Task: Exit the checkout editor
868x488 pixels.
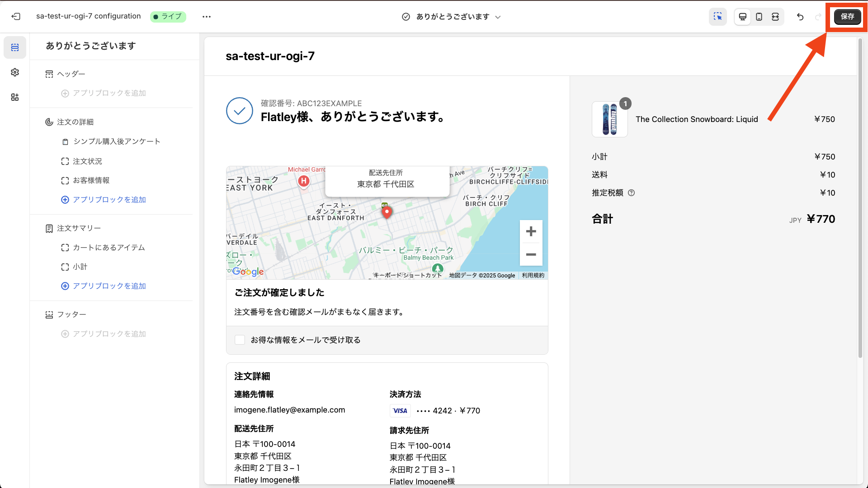Action: pos(16,16)
